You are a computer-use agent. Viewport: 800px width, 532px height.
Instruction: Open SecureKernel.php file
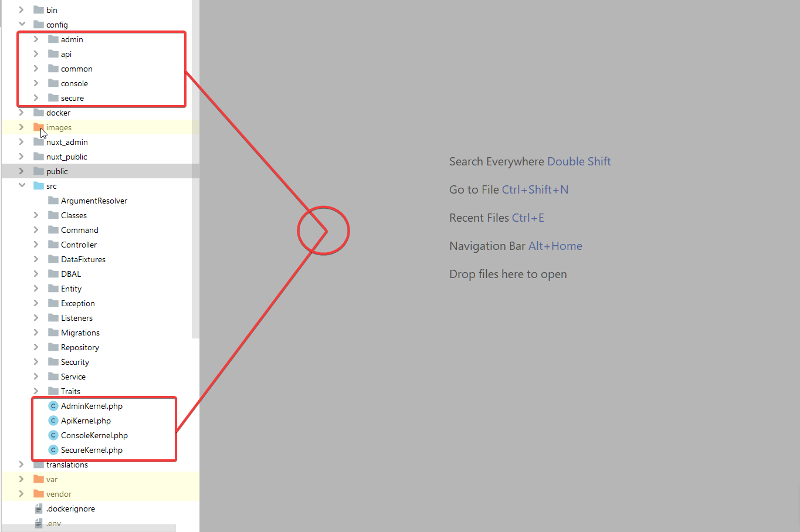click(x=91, y=450)
